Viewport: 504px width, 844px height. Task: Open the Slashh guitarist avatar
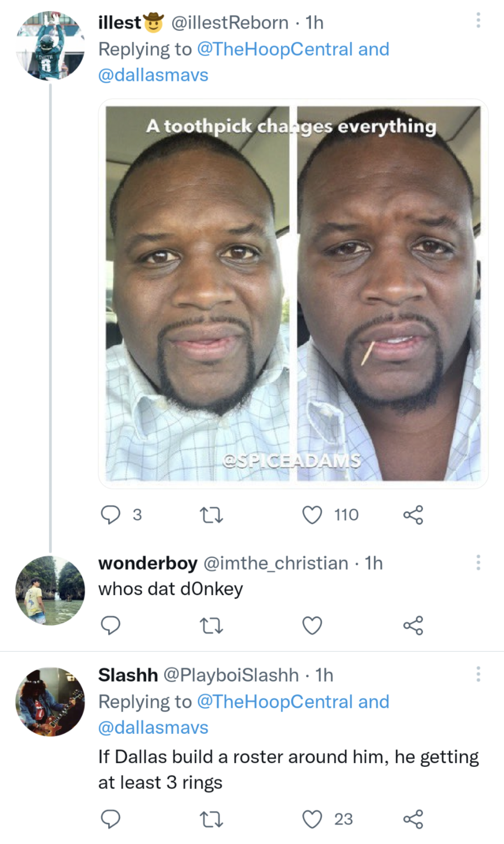[x=50, y=701]
